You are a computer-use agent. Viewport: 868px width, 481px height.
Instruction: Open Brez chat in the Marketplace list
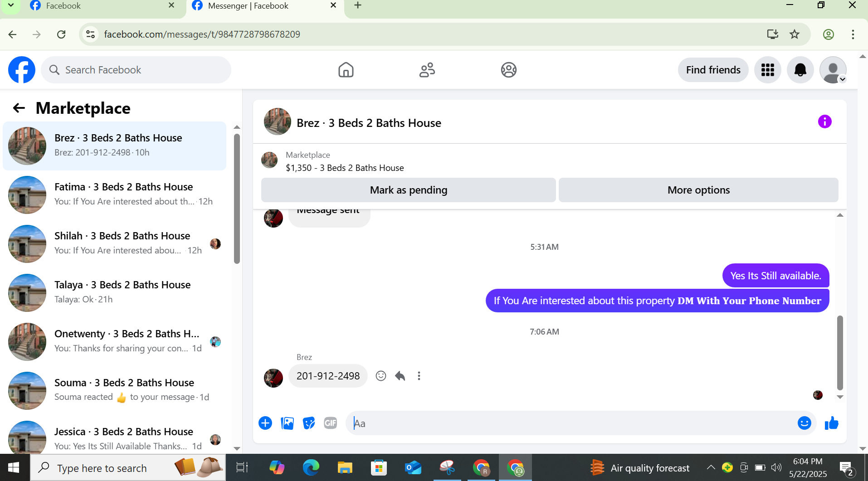[114, 146]
